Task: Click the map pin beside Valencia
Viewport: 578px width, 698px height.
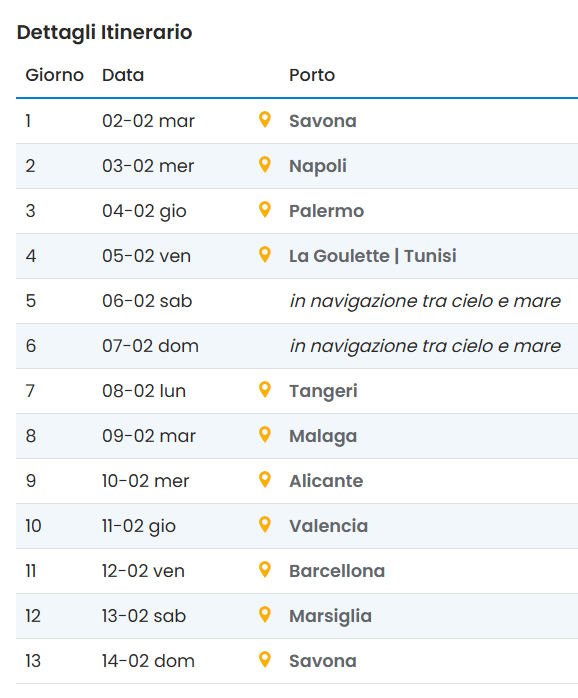Action: click(265, 524)
